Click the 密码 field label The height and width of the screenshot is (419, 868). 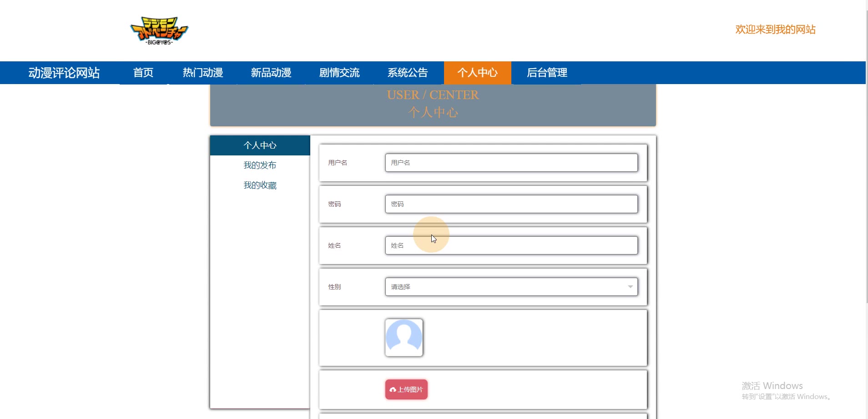click(334, 204)
